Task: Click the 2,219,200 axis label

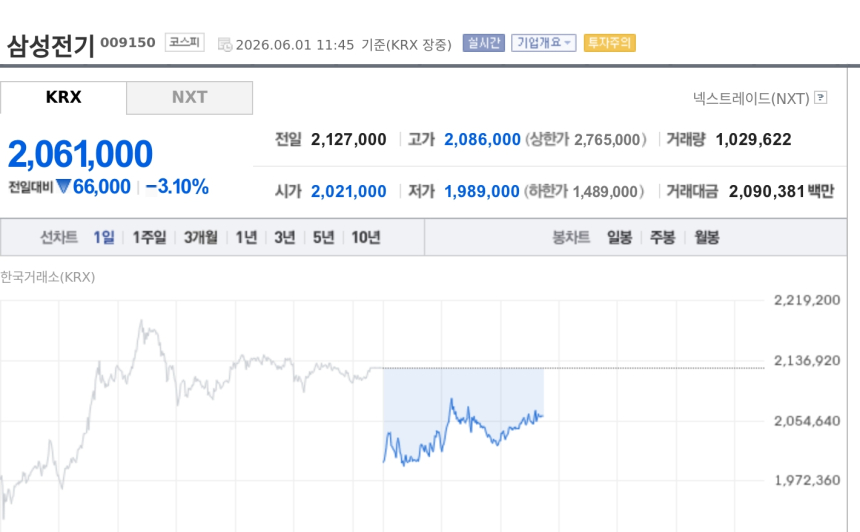Action: tap(807, 300)
